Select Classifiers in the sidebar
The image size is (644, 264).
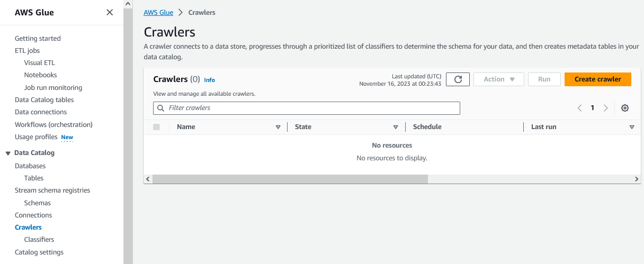click(x=39, y=240)
